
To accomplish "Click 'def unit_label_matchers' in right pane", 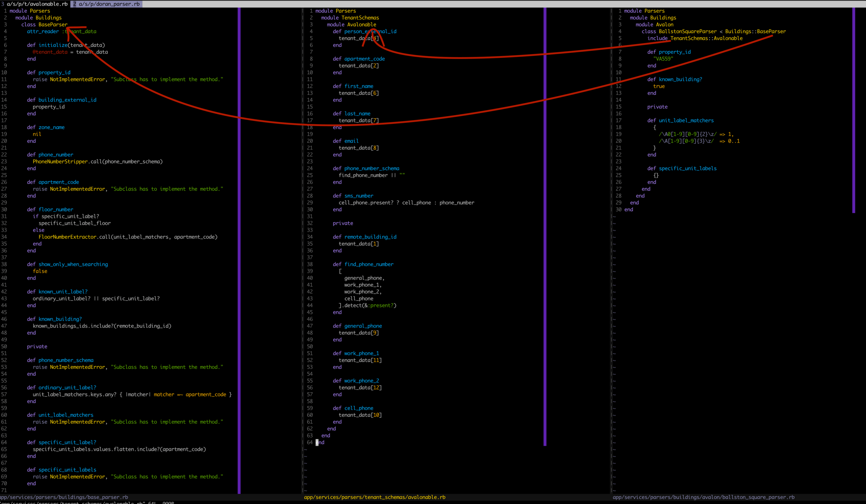I will coord(686,121).
